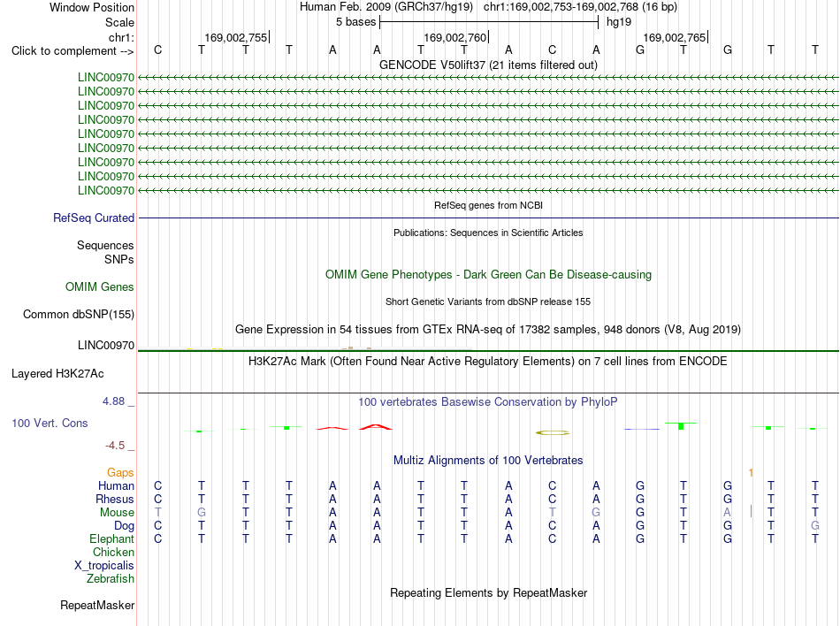
Task: Click the 169,002,765 coordinate marker
Action: [674, 37]
